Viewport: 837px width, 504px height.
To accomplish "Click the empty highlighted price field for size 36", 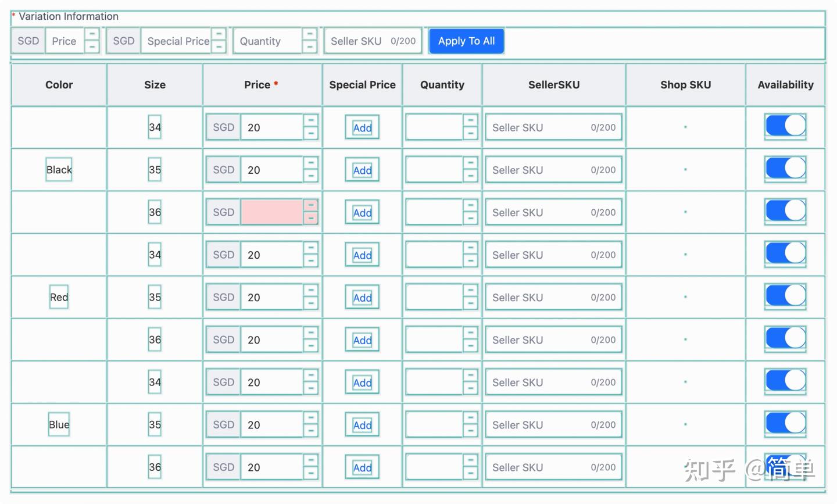I will point(272,212).
